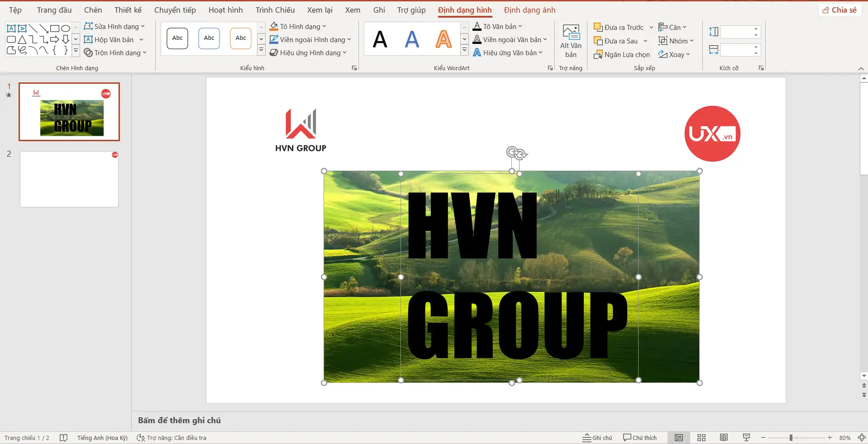This screenshot has width=868, height=444.
Task: Toggle the Ghi chú notes pane
Action: [597, 438]
